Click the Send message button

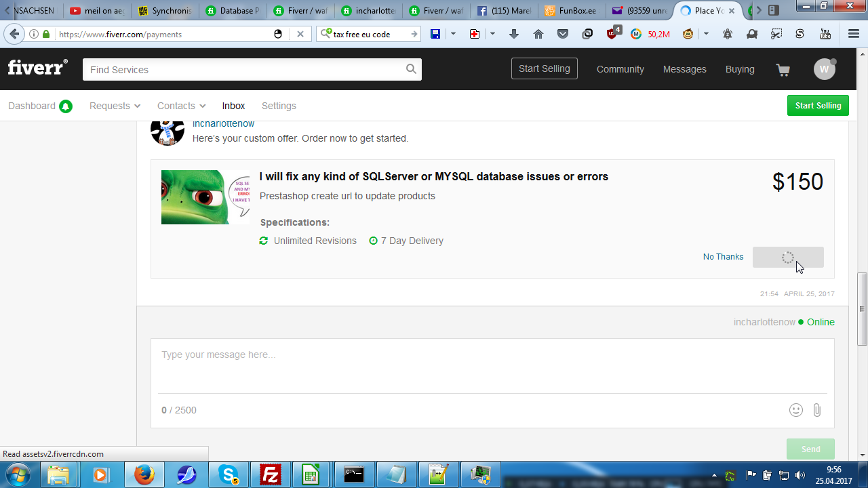(810, 449)
